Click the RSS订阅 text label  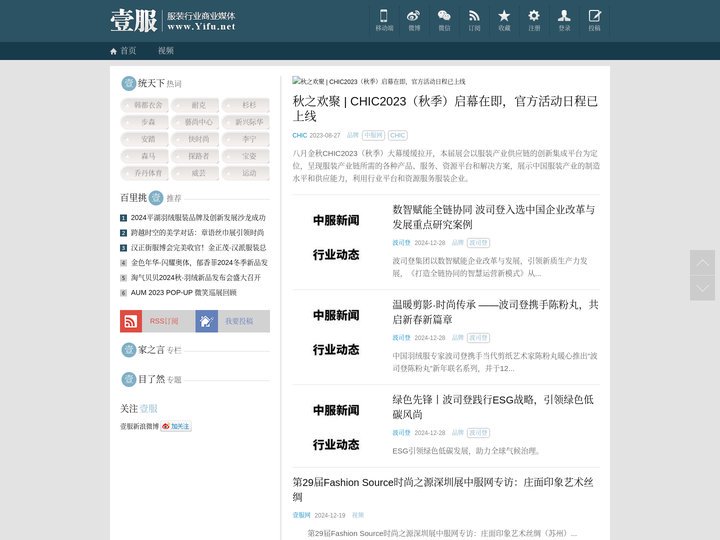(x=164, y=321)
